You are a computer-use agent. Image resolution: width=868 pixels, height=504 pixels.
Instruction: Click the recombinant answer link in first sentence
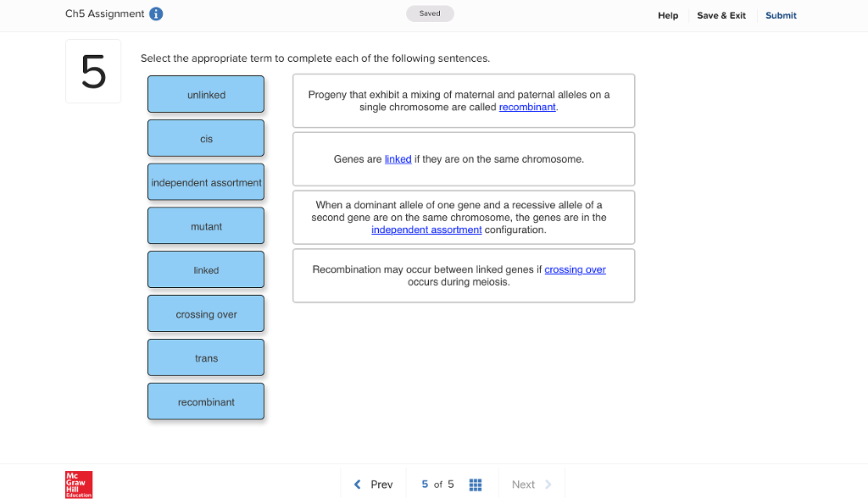point(527,107)
